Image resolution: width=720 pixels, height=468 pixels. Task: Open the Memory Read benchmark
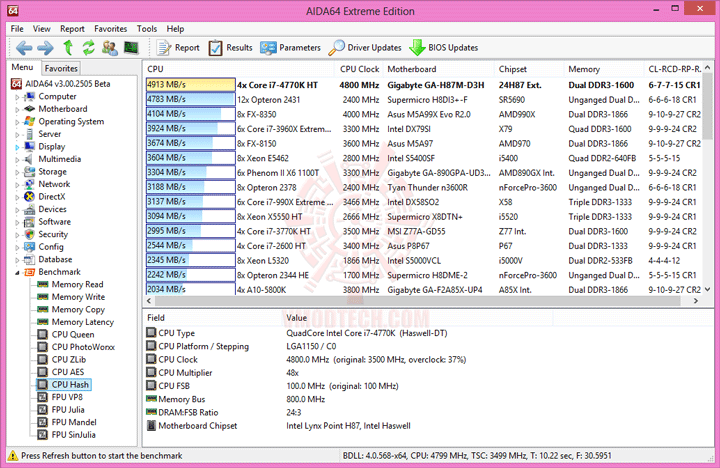[x=77, y=284]
